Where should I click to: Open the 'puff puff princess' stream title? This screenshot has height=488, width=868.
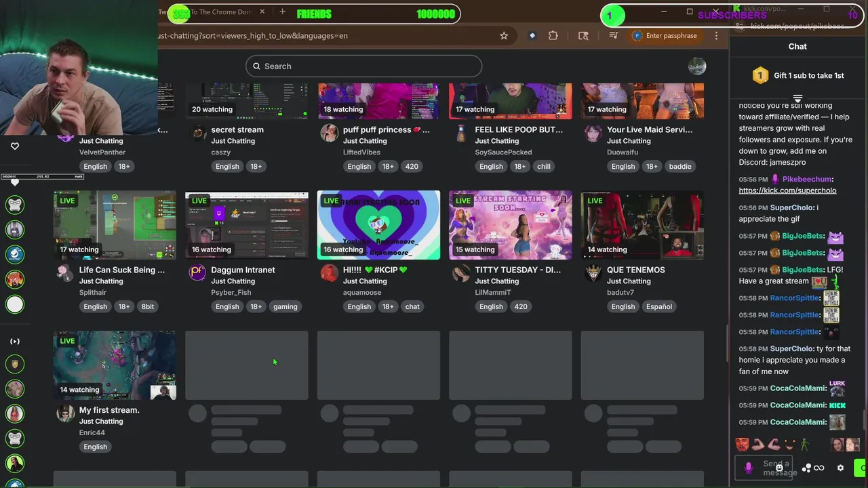coord(386,129)
